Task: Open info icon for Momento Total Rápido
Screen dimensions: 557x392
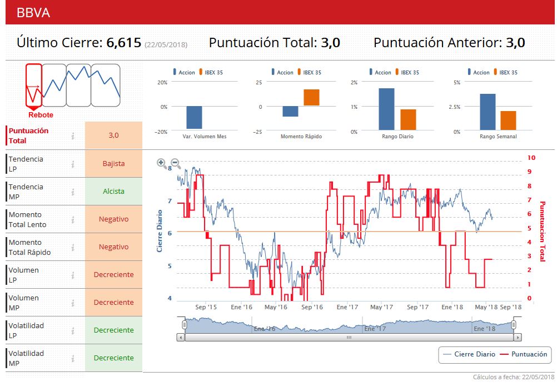Action: click(73, 247)
